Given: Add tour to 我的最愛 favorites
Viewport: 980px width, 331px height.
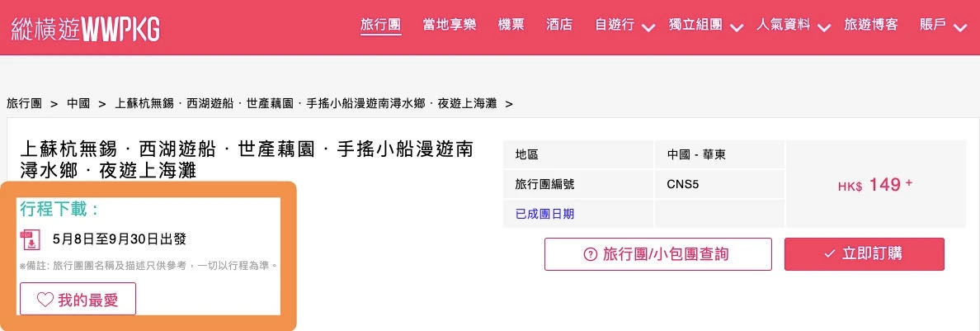Looking at the screenshot, I should click(x=78, y=300).
